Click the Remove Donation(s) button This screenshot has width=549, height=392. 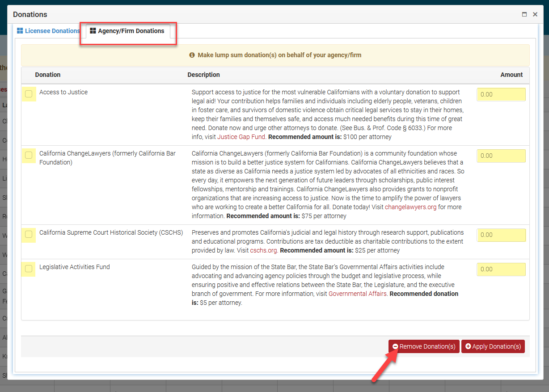click(424, 346)
